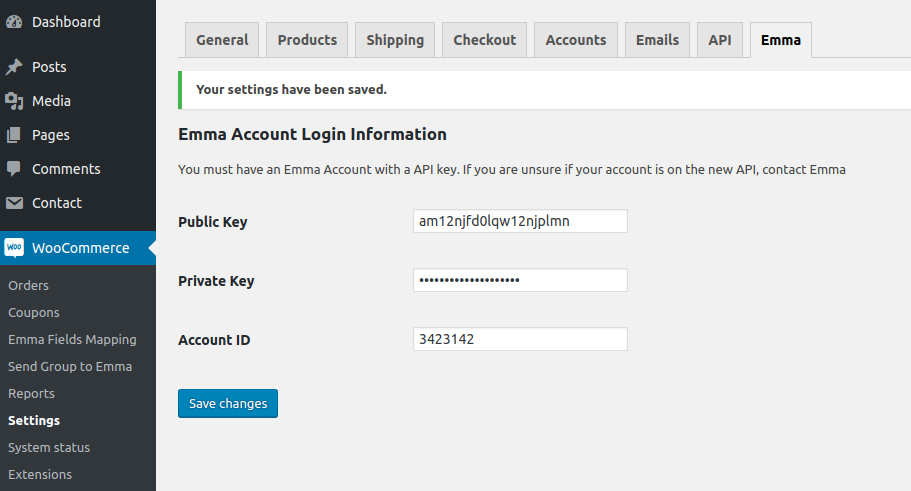Open Emma Fields Mapping submenu
The image size is (911, 491).
[72, 339]
